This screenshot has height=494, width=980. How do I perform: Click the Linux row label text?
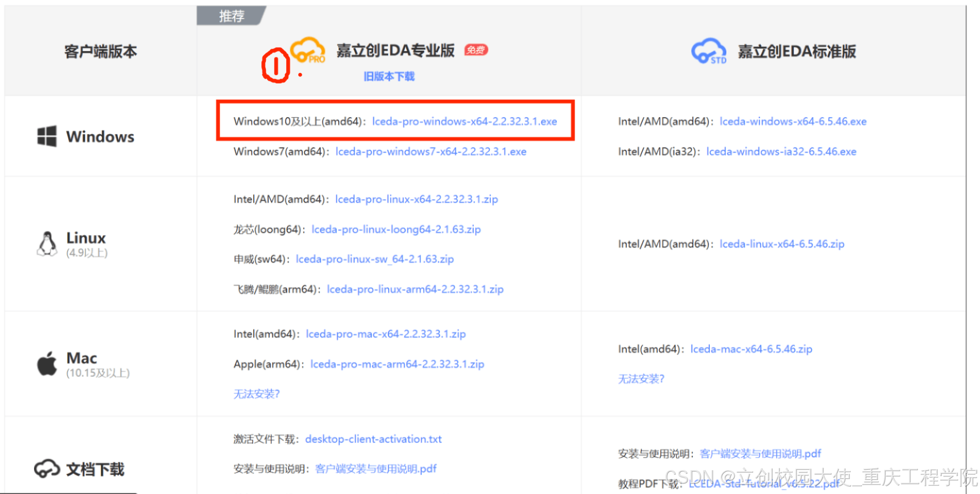click(86, 238)
